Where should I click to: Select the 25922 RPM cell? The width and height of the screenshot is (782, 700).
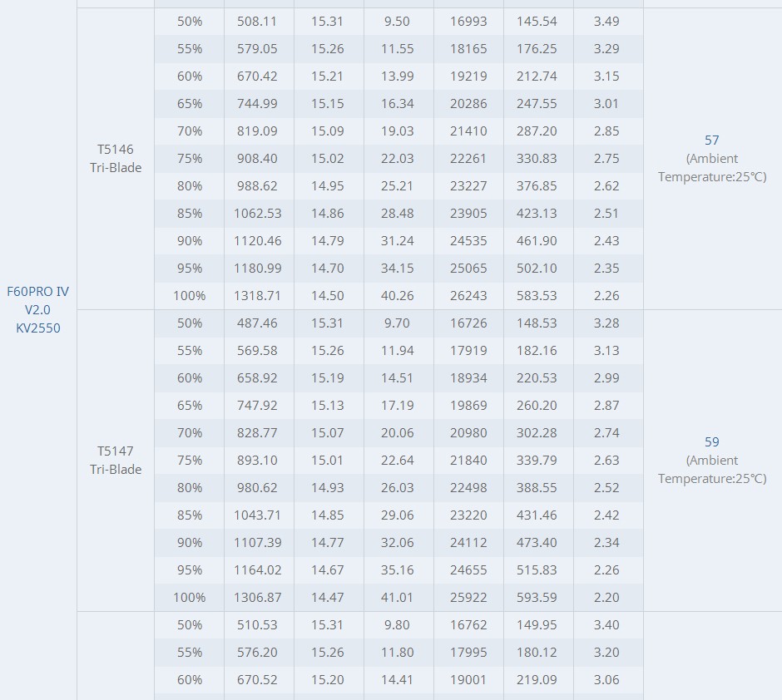[x=468, y=598]
